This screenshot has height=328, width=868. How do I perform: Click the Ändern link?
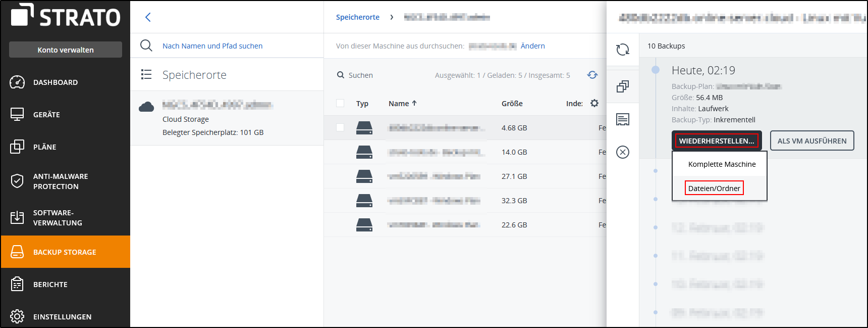[532, 46]
